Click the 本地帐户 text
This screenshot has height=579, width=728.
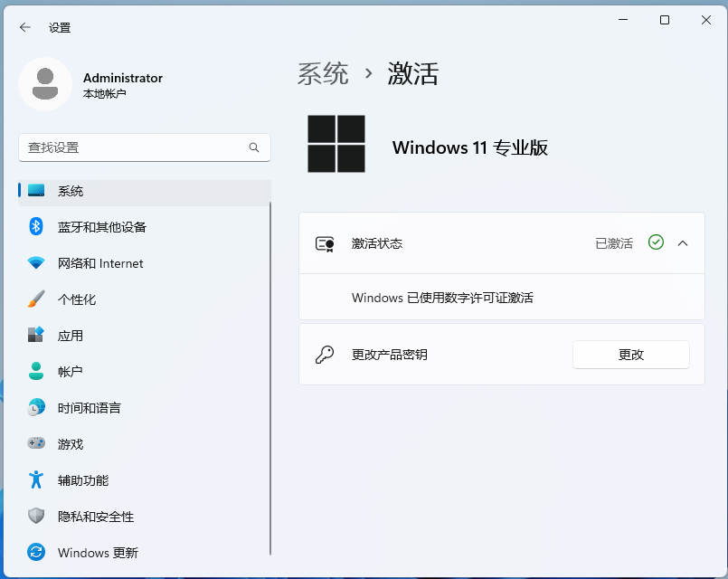click(x=105, y=94)
